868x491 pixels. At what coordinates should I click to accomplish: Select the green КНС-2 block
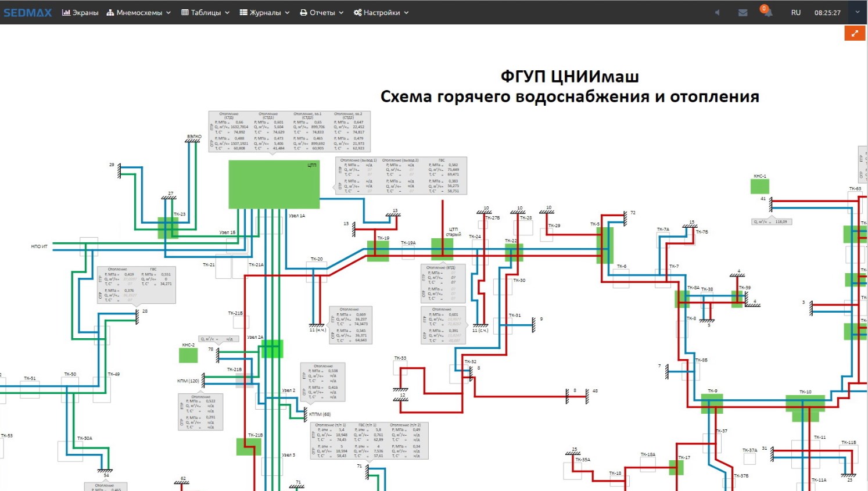pos(188,354)
